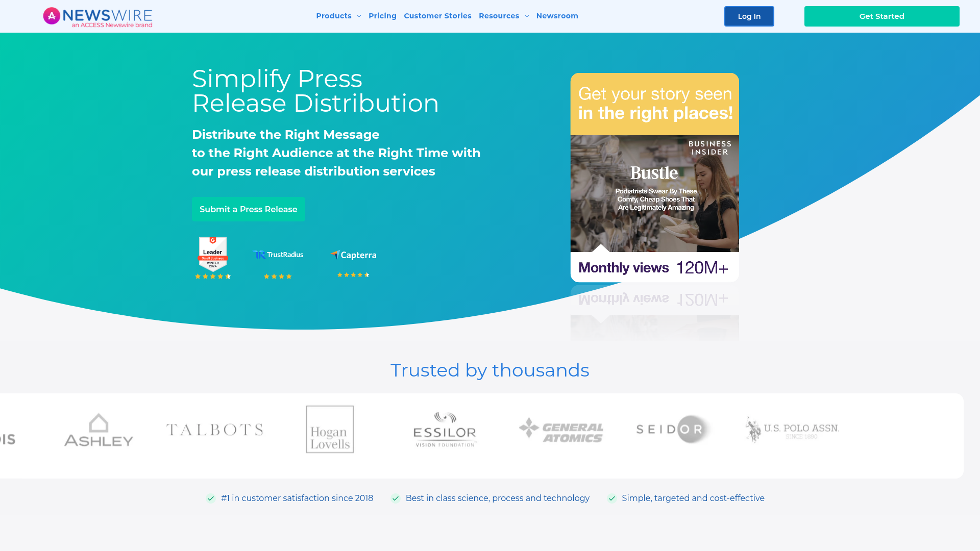Expand the Resources dropdown chevron
The height and width of the screenshot is (551, 980).
pyautogui.click(x=527, y=16)
